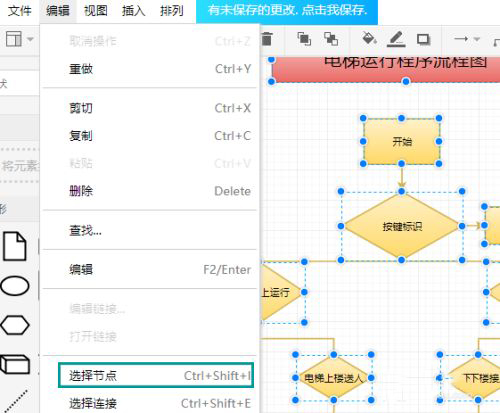Choose 查找... from the edit menu

click(x=150, y=230)
